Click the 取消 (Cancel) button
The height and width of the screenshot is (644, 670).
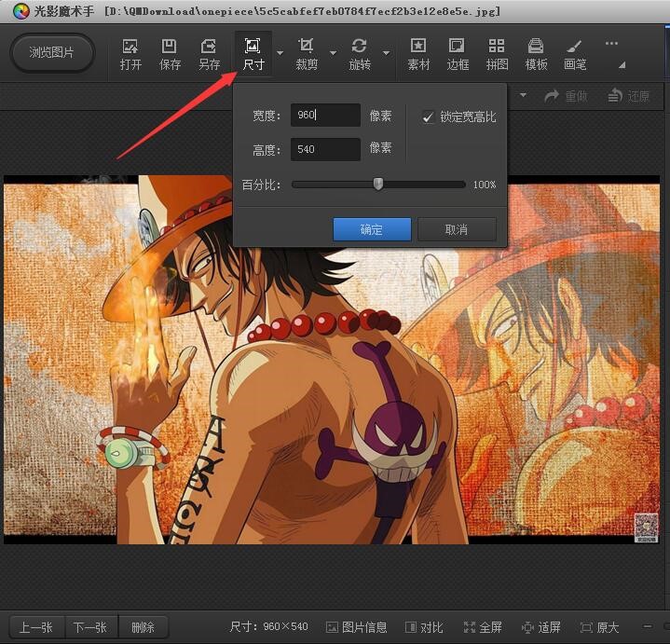tap(457, 229)
